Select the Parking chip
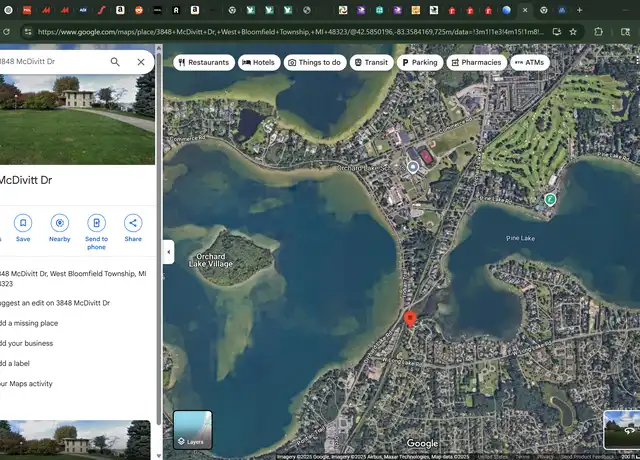 (x=420, y=62)
